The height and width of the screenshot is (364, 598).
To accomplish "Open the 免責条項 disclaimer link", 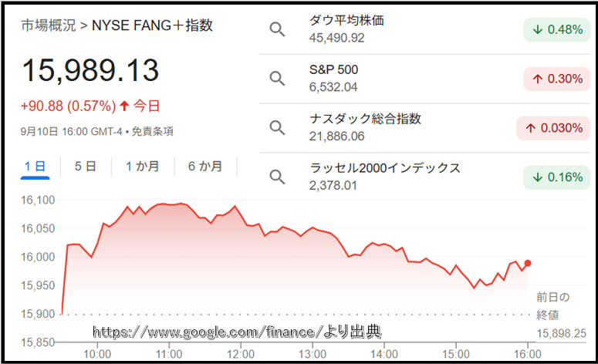I will click(153, 132).
